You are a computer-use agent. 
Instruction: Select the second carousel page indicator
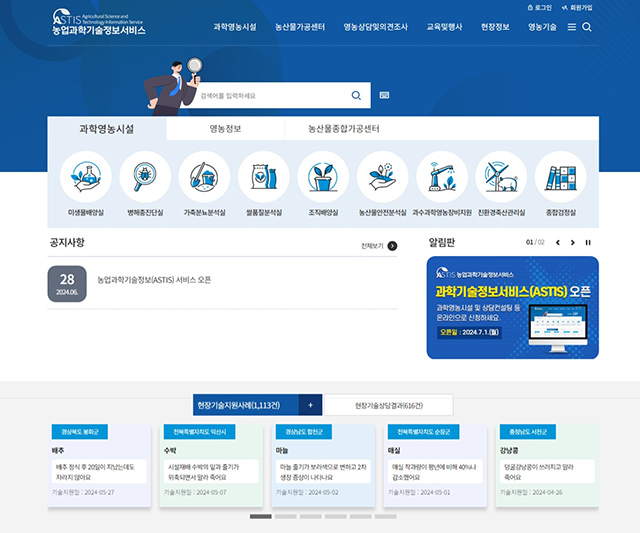coord(286,516)
